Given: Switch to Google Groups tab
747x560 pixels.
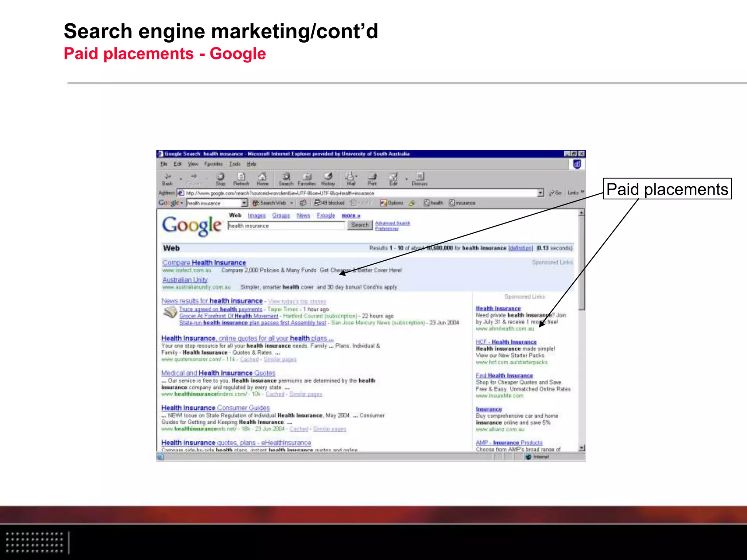Looking at the screenshot, I should 281,215.
